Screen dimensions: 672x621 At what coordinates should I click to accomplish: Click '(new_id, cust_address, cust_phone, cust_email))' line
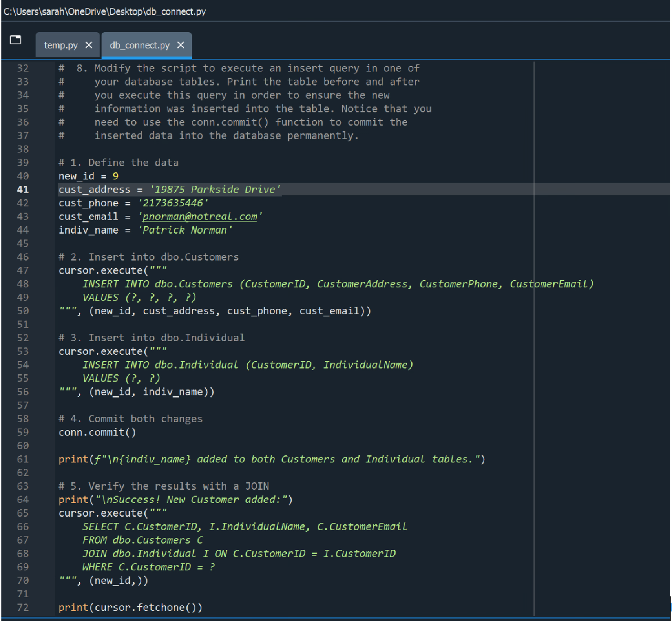coord(215,311)
